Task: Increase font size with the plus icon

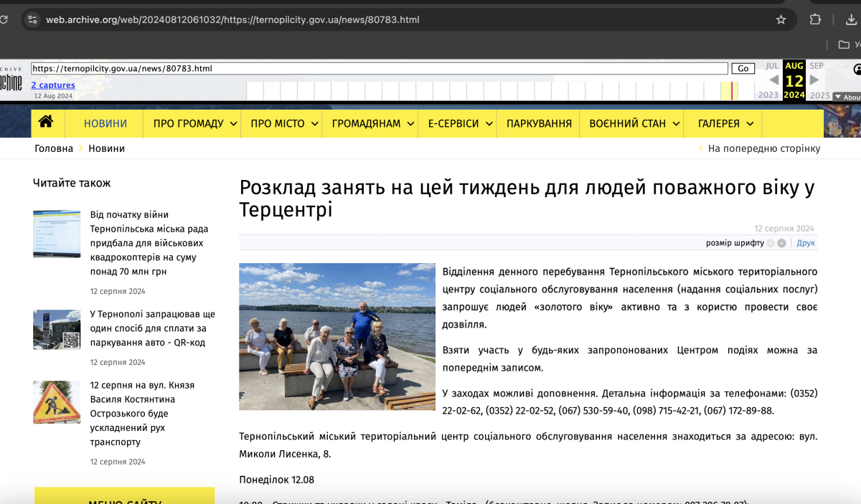Action: (781, 243)
